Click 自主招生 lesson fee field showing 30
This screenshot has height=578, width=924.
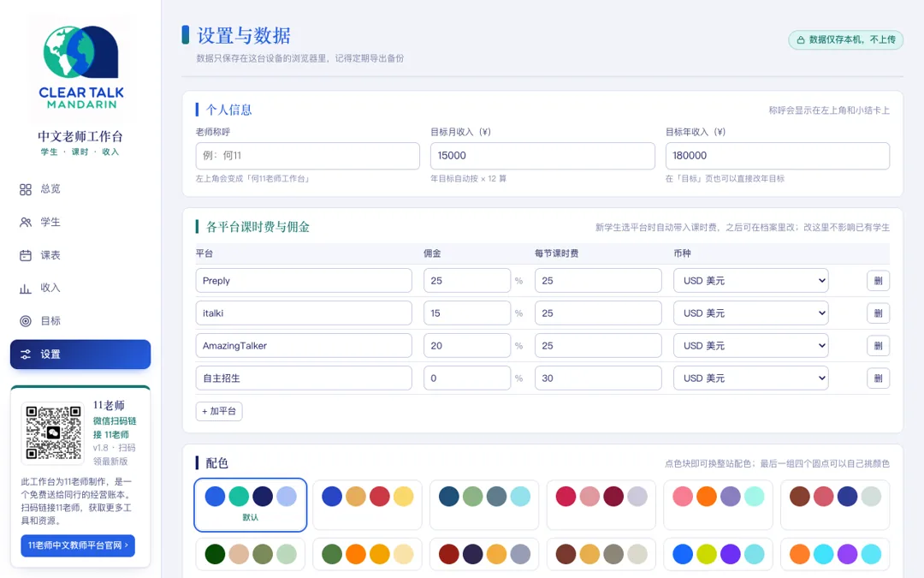pos(598,378)
